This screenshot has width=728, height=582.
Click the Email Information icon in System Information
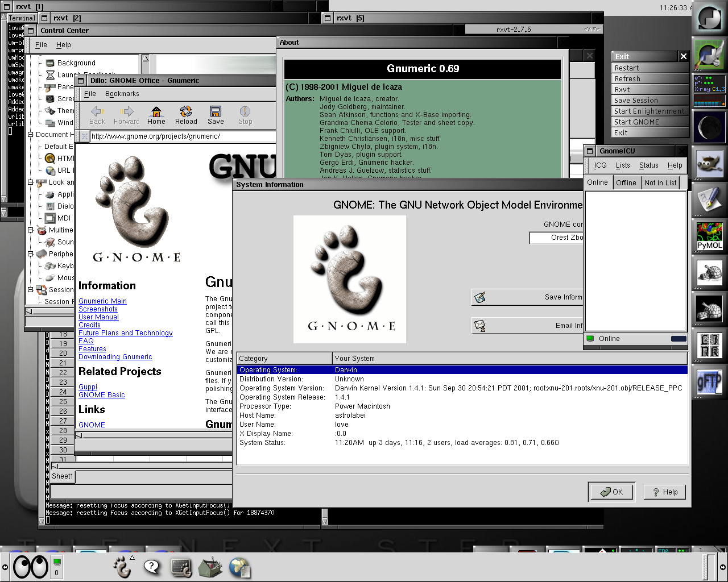(x=480, y=326)
